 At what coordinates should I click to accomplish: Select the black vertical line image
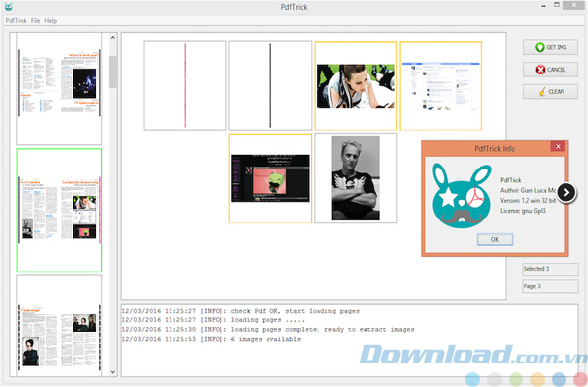pos(270,86)
